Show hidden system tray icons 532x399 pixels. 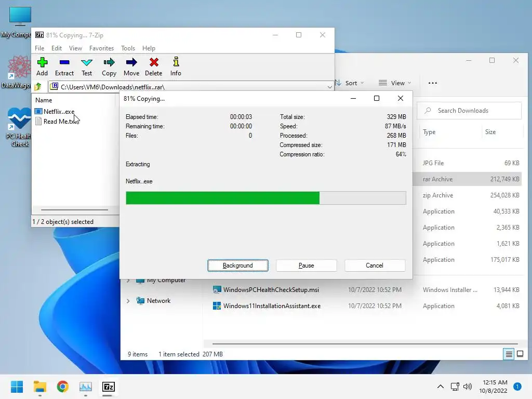441,387
